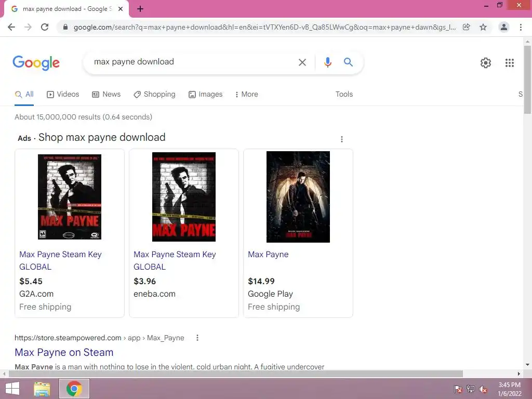532x399 pixels.
Task: Expand the More search options
Action: pos(247,95)
